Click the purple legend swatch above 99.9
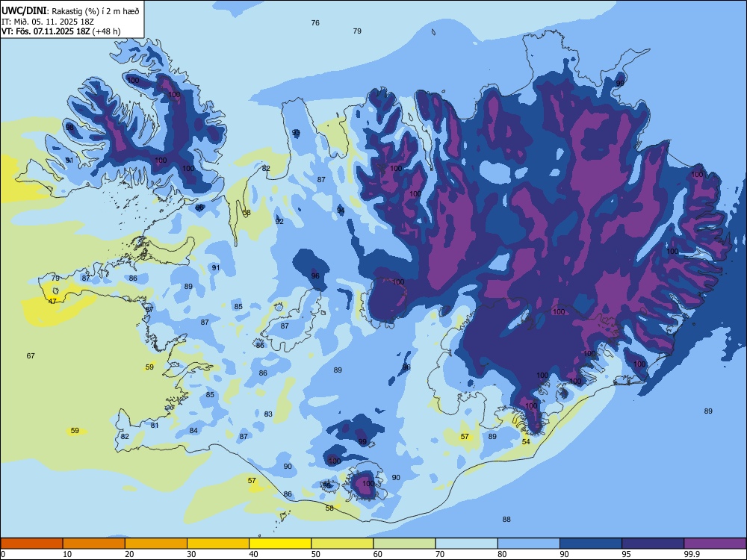 pyautogui.click(x=715, y=544)
